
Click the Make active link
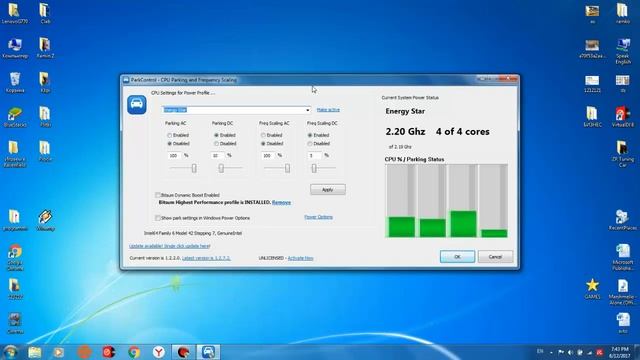click(x=328, y=110)
